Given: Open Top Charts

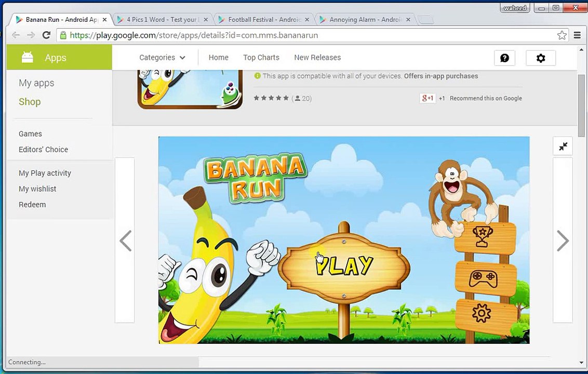Looking at the screenshot, I should click(x=261, y=57).
